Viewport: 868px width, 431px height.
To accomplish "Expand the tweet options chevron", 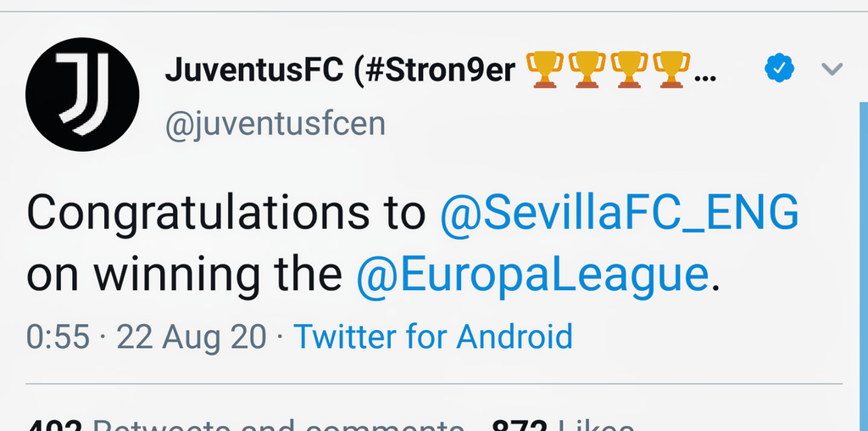I will [832, 70].
